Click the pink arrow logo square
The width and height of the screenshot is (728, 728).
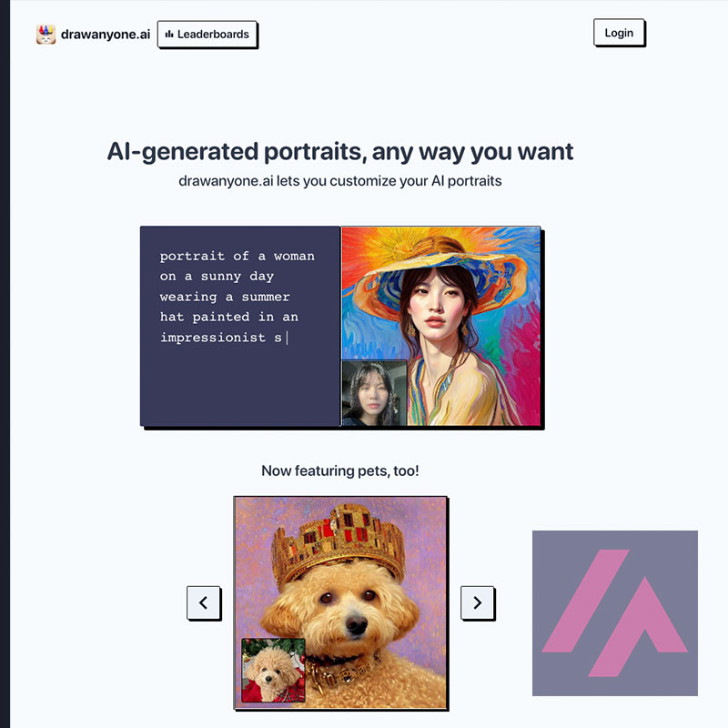coord(615,612)
